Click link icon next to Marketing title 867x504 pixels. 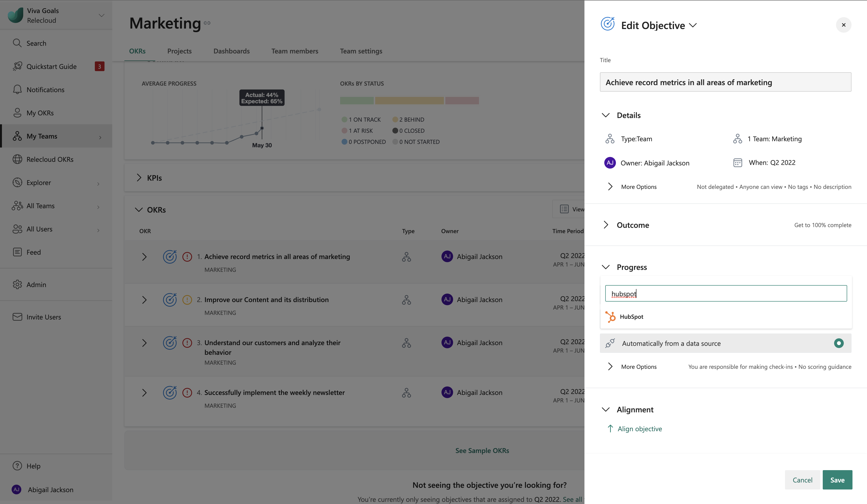(207, 23)
